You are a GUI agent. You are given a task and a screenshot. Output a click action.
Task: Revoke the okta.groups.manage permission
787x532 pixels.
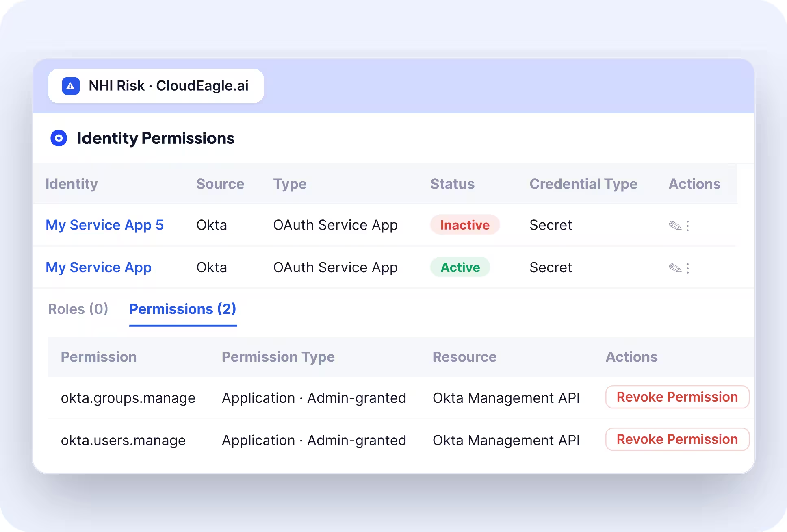[677, 397]
